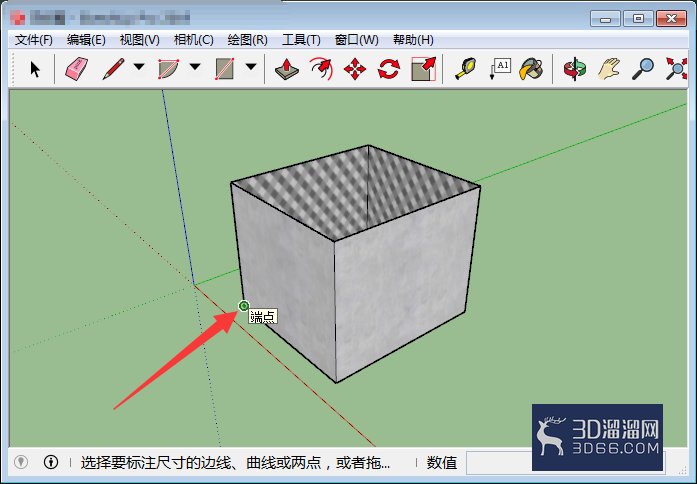Pick the pink Eraser tool

click(x=76, y=69)
